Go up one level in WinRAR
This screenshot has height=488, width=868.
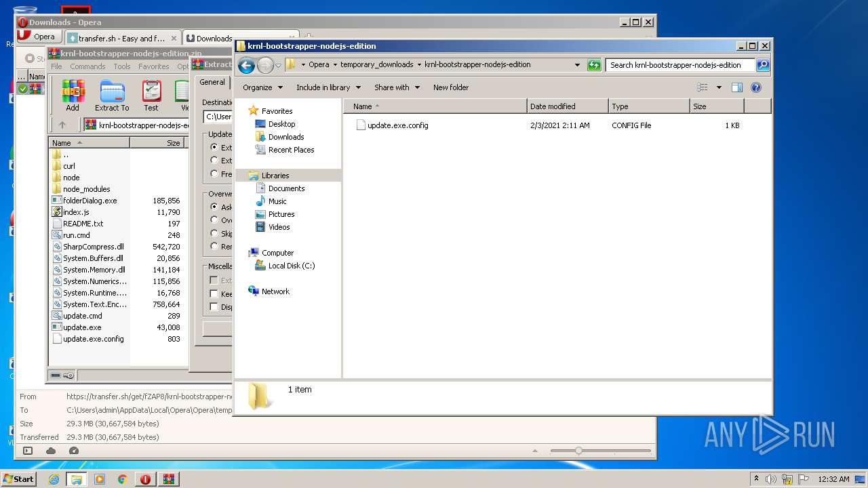click(62, 125)
